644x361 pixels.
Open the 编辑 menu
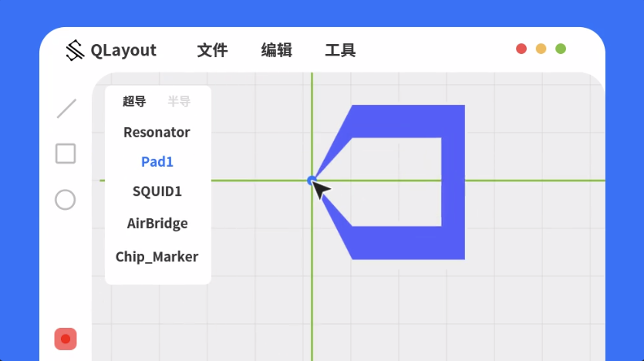point(276,50)
